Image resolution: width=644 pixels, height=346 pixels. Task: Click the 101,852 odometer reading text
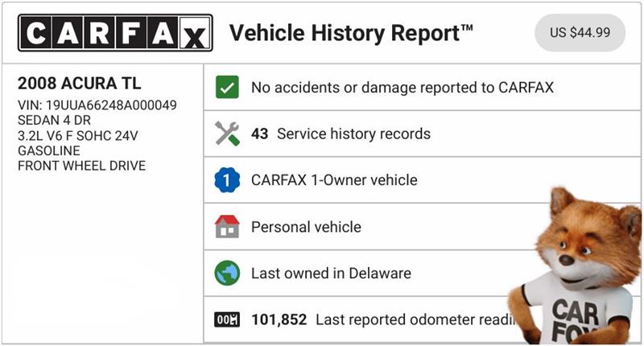279,319
